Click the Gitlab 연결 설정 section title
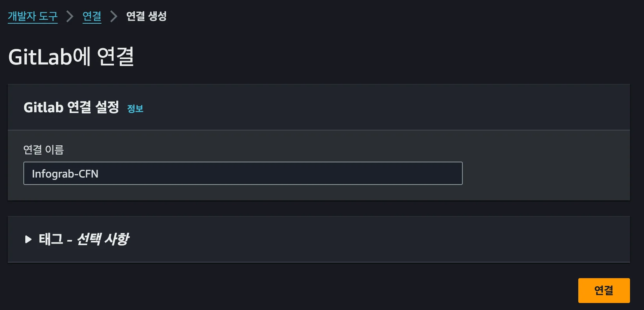The height and width of the screenshot is (310, 644). (71, 107)
